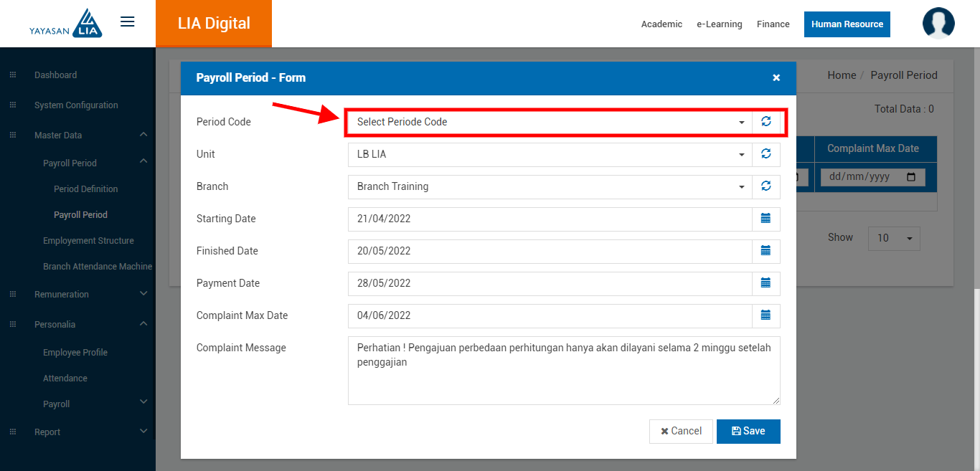Open calendar for Finished Date
This screenshot has width=980, height=471.
(x=765, y=251)
